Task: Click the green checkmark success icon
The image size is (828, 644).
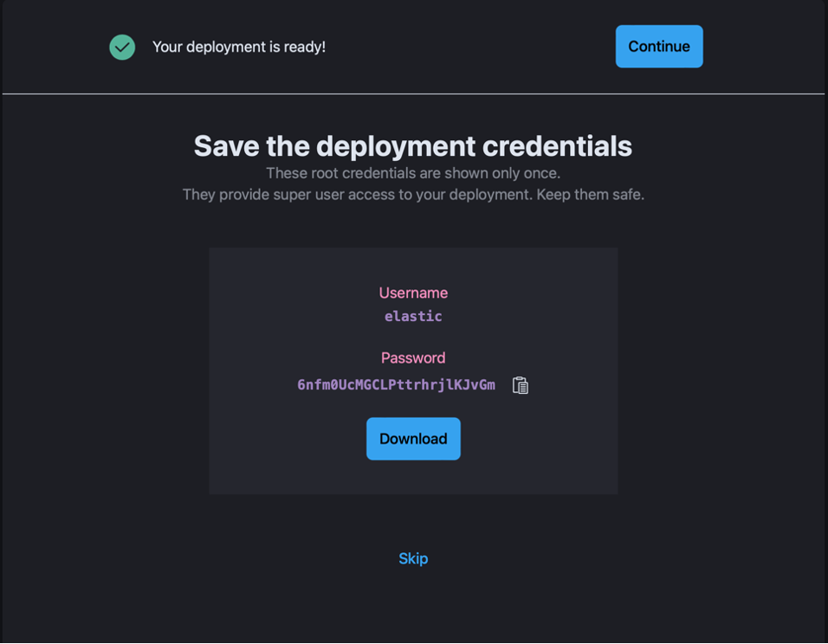Action: pyautogui.click(x=122, y=47)
